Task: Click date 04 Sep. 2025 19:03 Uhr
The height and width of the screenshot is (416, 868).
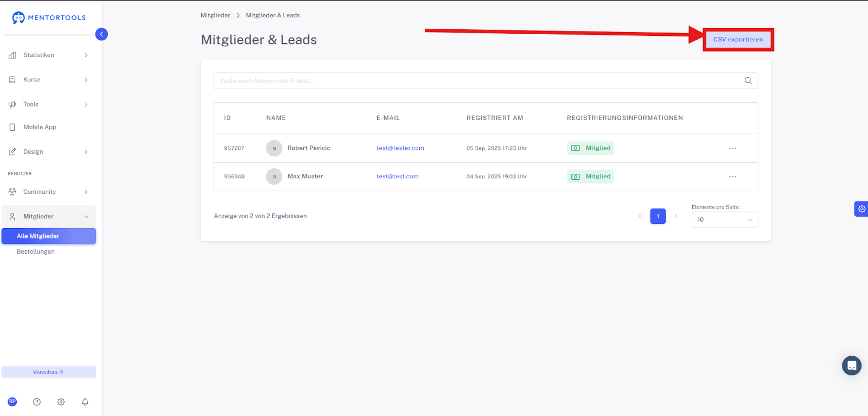Action: pos(496,177)
